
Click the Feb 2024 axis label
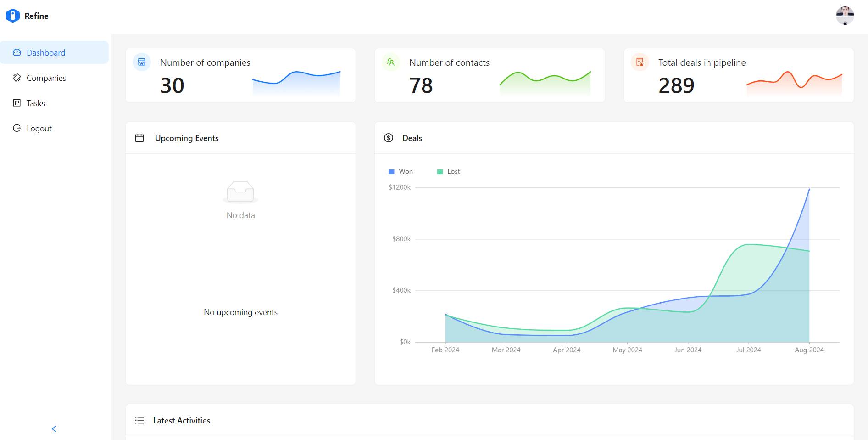pyautogui.click(x=445, y=350)
